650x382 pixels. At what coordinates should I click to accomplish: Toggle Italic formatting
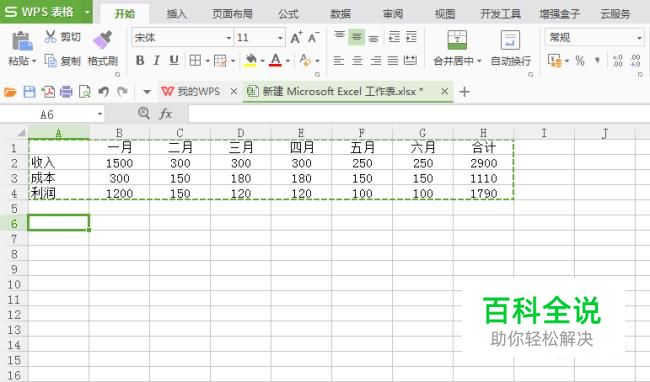coord(156,61)
